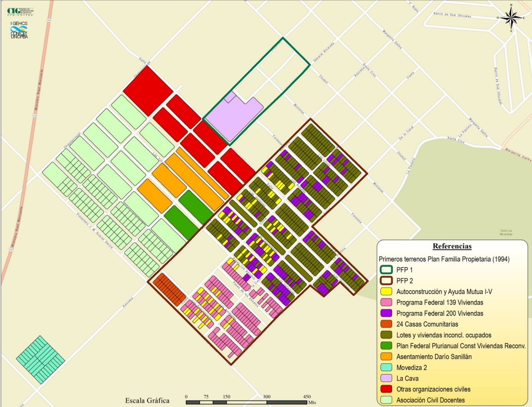Click the 'PFP 2' legend label
This screenshot has width=532, height=407.
click(x=405, y=280)
